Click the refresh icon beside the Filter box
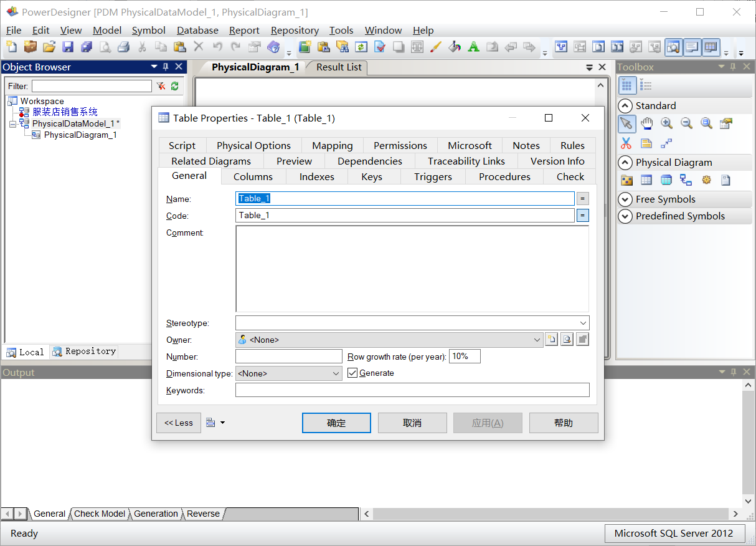The image size is (756, 546). pyautogui.click(x=174, y=86)
